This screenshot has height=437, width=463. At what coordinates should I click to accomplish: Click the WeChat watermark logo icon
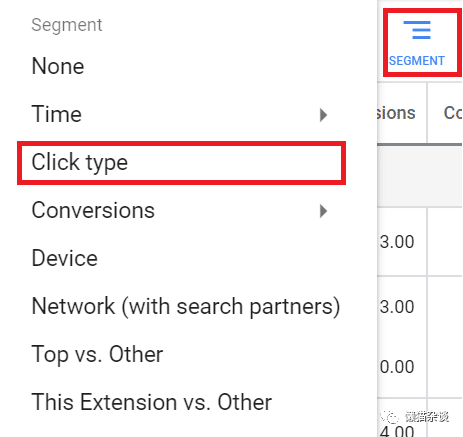click(391, 416)
